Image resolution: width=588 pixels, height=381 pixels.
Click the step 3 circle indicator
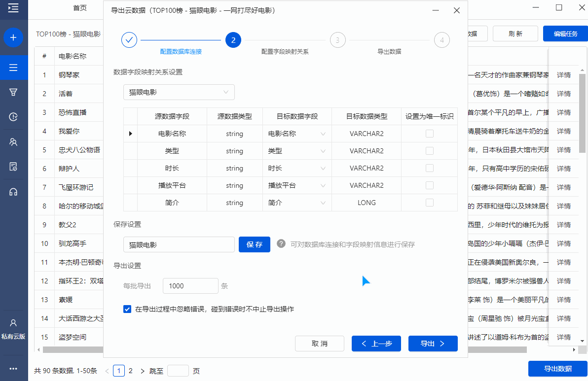pos(337,40)
